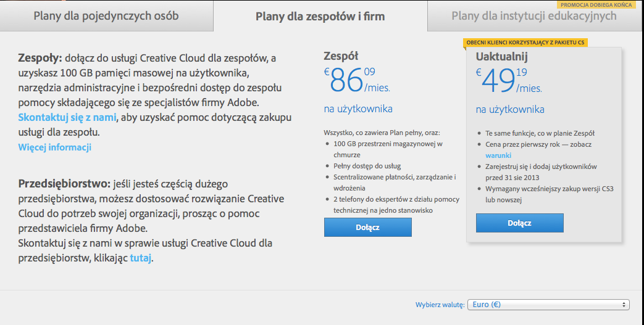The height and width of the screenshot is (325, 644).
Task: Click 'Wszystko, co zawiera Plan pełny, oraz:' text
Action: pos(382,133)
